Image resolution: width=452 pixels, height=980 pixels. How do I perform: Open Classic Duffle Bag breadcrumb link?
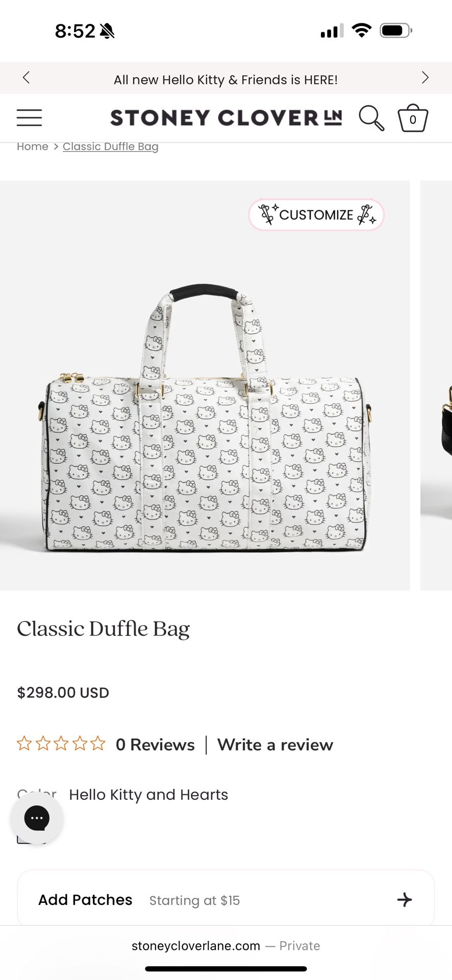pos(111,146)
